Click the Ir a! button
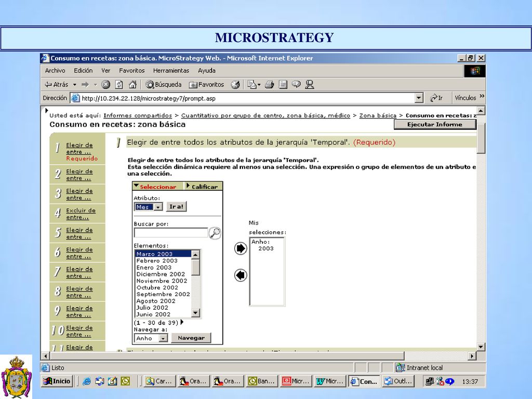Screen dimensions: 532x399 [176, 207]
